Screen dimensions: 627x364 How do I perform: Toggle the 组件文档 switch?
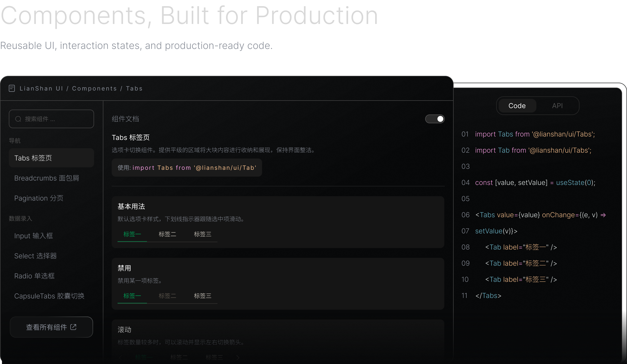click(435, 119)
